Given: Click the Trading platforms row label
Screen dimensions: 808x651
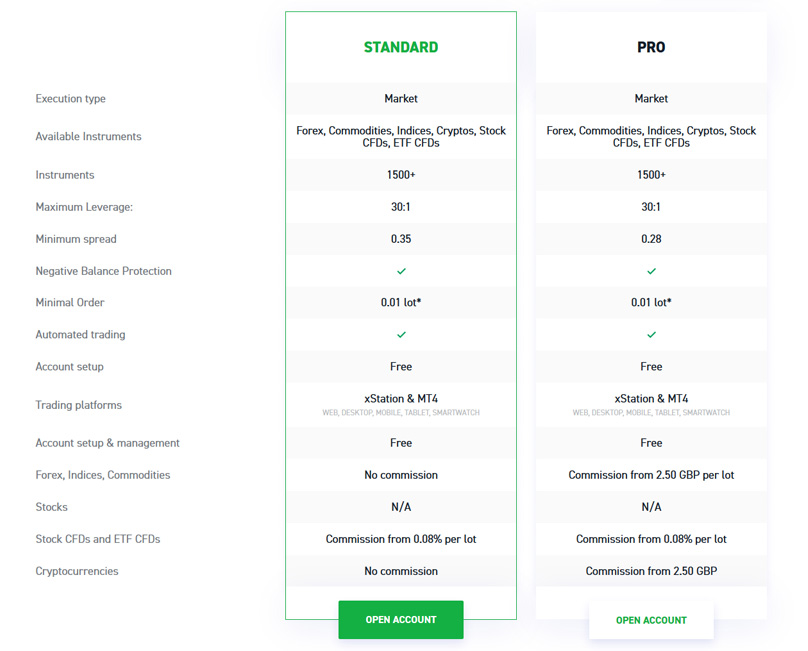Looking at the screenshot, I should (x=78, y=405).
